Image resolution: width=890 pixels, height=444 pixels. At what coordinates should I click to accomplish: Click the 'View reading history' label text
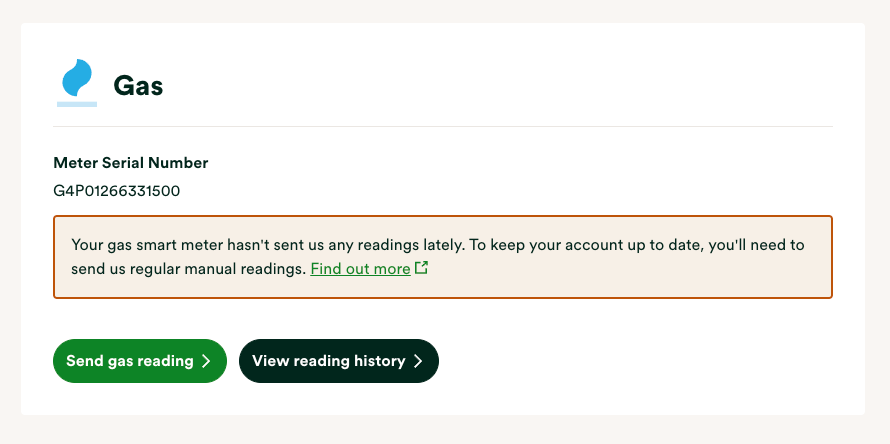tap(329, 361)
